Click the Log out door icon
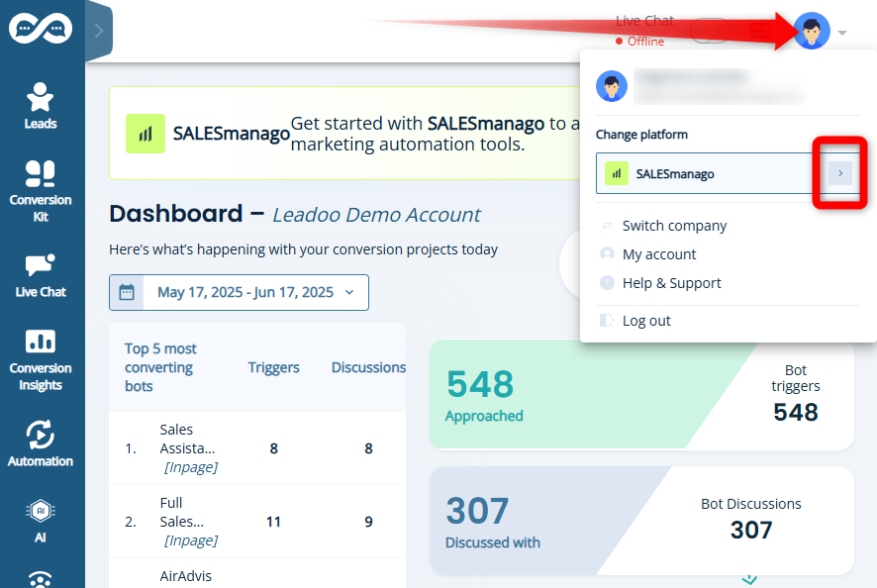Screen dimensions: 877x588 (607, 320)
